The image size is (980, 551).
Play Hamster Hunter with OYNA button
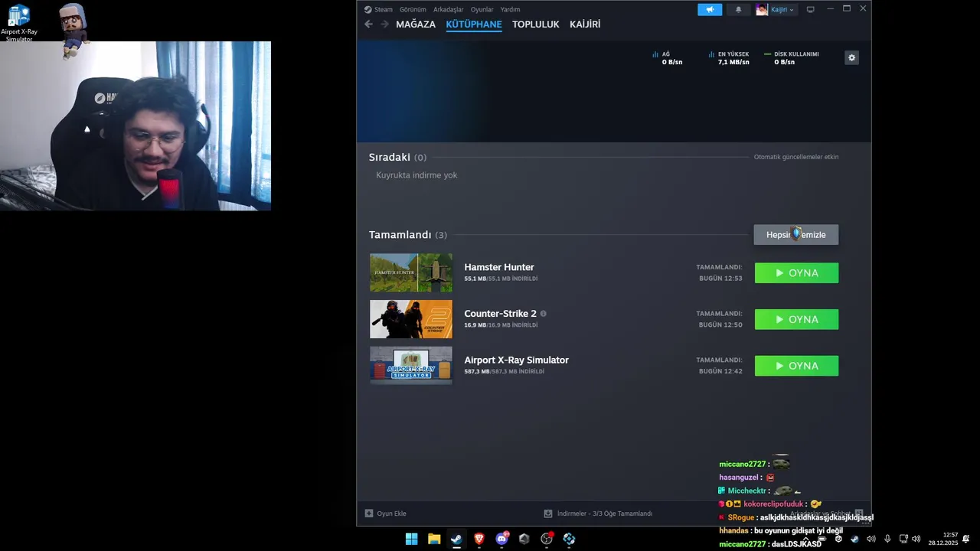pos(796,273)
